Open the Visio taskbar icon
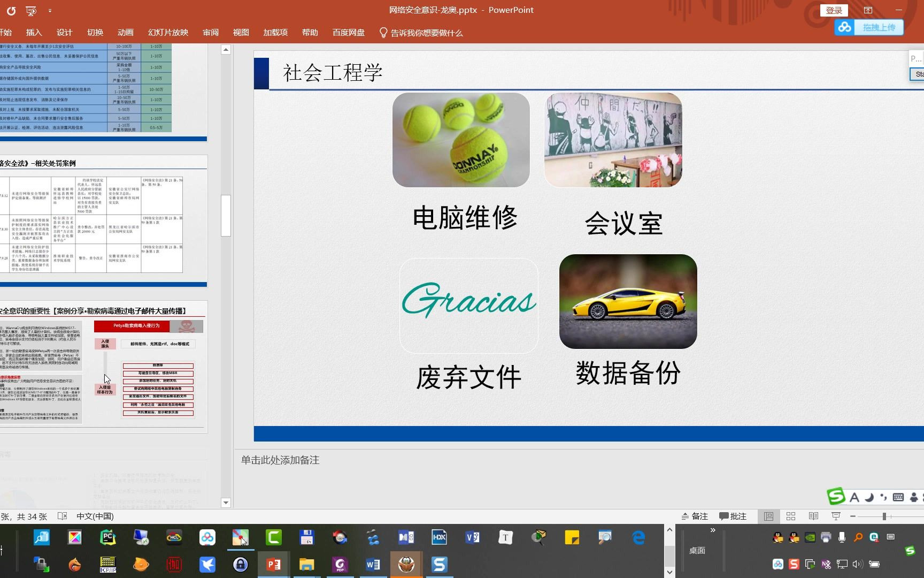 [x=473, y=537]
